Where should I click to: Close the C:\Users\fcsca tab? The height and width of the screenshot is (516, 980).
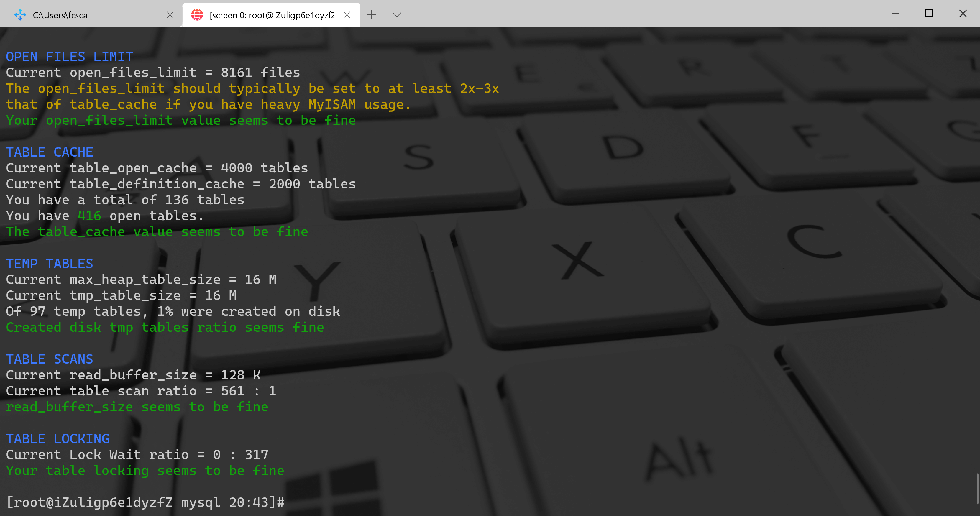[x=170, y=15]
